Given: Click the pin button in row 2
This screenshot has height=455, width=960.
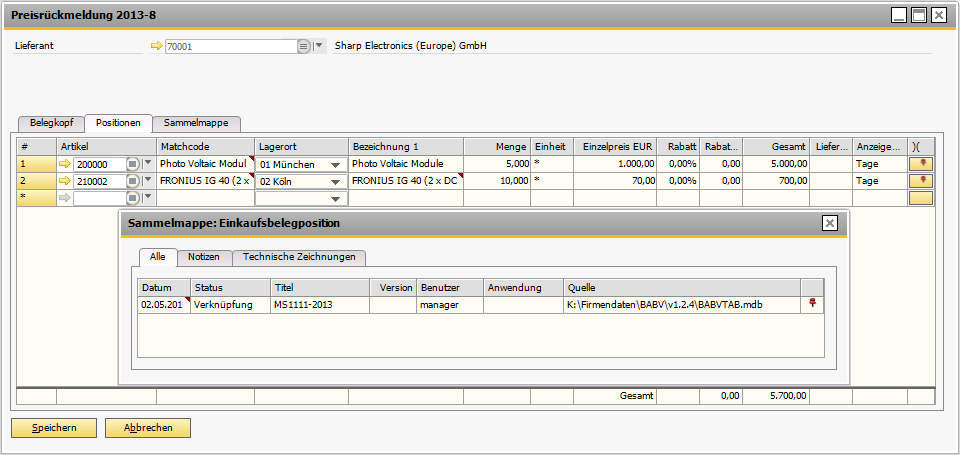Looking at the screenshot, I should click(x=920, y=181).
